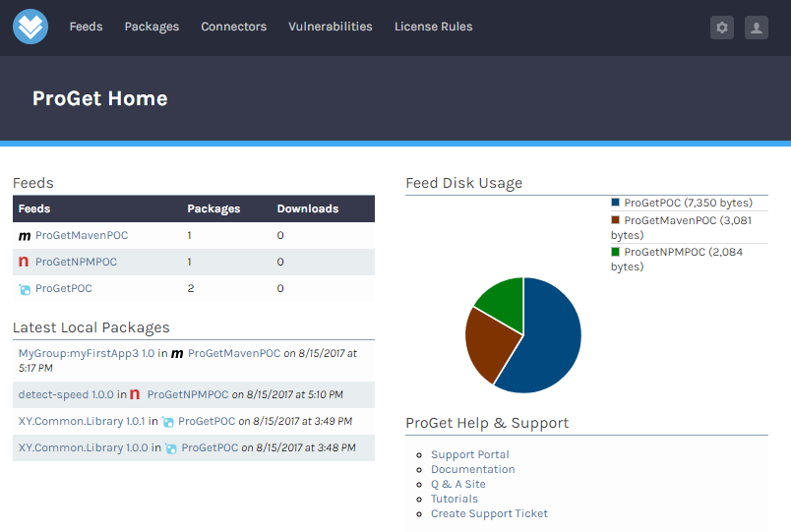The width and height of the screenshot is (791, 532).
Task: Click the blue ProGetPOC legend swatch
Action: tap(615, 203)
